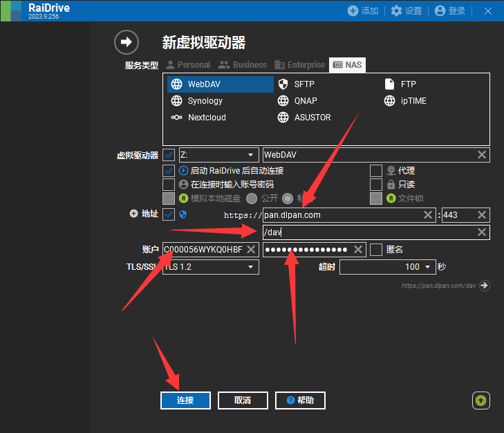Click the 取消 cancel button
The width and height of the screenshot is (504, 433).
pos(243,400)
